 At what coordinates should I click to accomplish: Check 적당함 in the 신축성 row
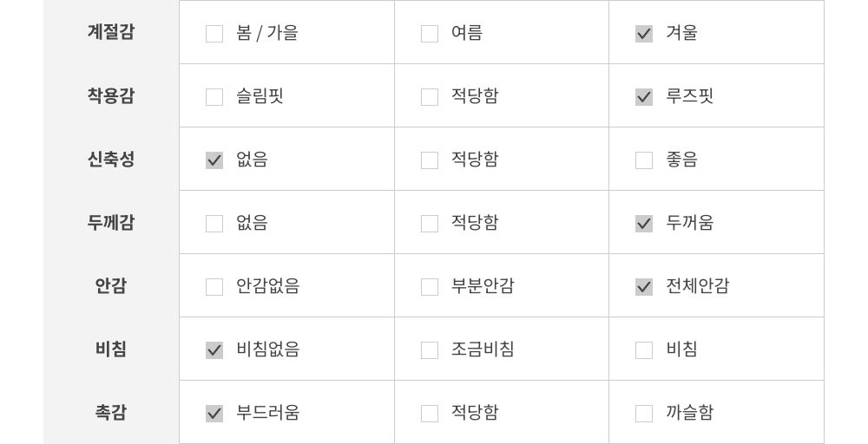coord(430,160)
